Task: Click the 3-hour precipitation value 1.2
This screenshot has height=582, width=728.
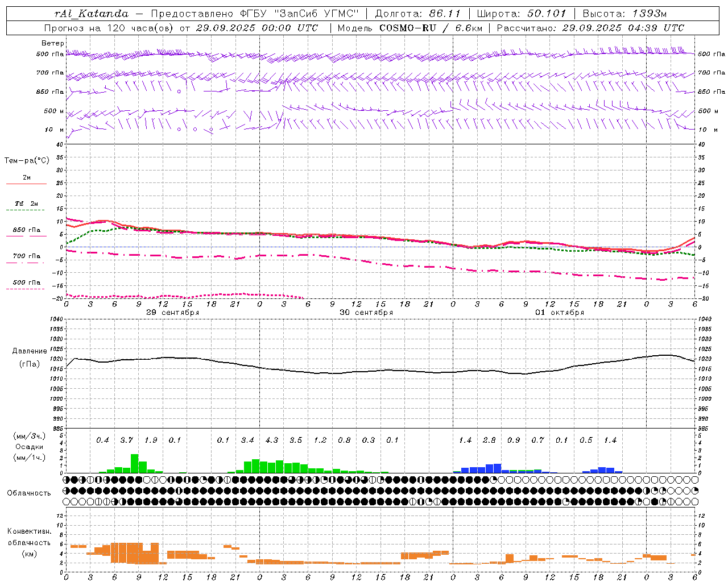Action: click(320, 440)
